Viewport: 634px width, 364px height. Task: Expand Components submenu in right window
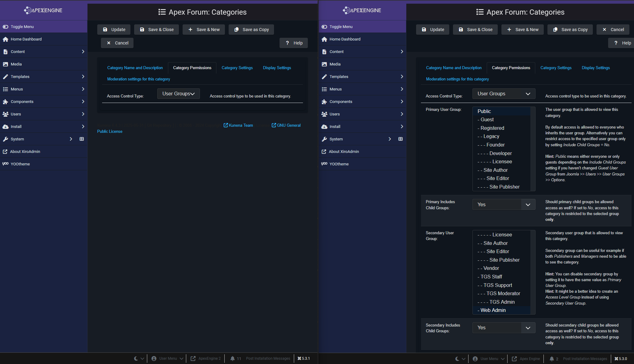coord(402,102)
